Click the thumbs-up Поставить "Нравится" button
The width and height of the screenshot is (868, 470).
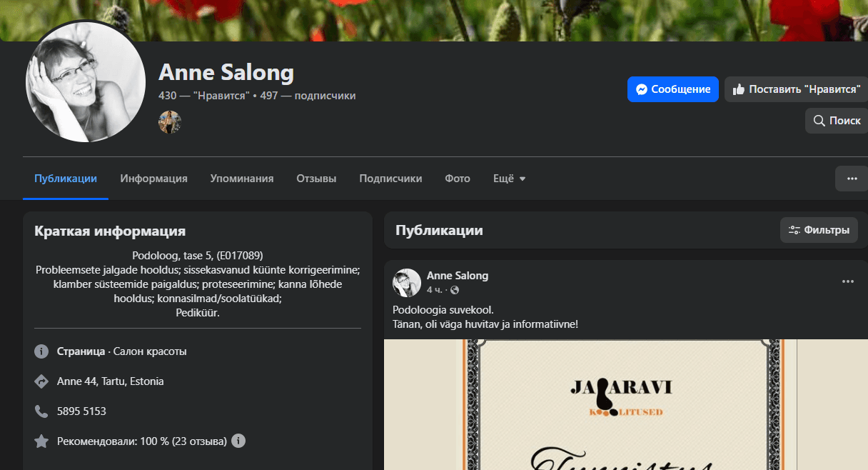[796, 89]
